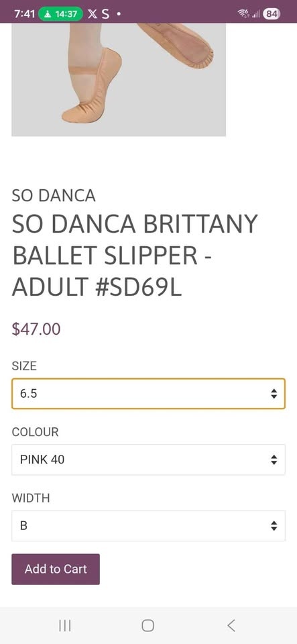Tap the Android recent apps icon

[65, 625]
